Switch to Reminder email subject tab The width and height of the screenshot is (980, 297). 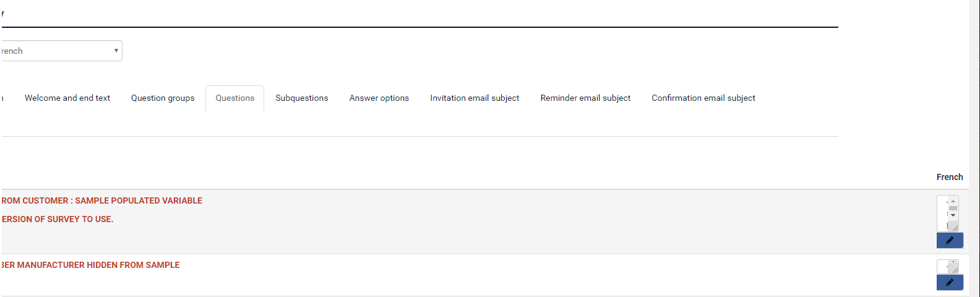(x=585, y=98)
